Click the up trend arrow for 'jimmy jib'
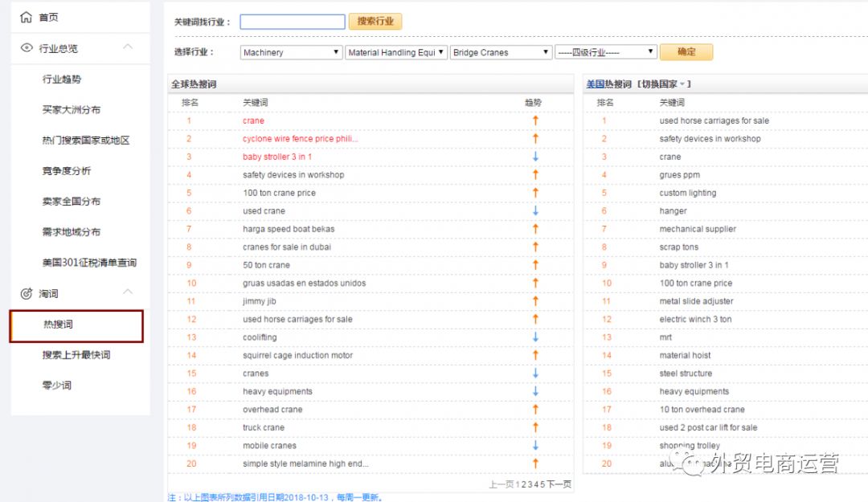The width and height of the screenshot is (868, 502). click(535, 301)
